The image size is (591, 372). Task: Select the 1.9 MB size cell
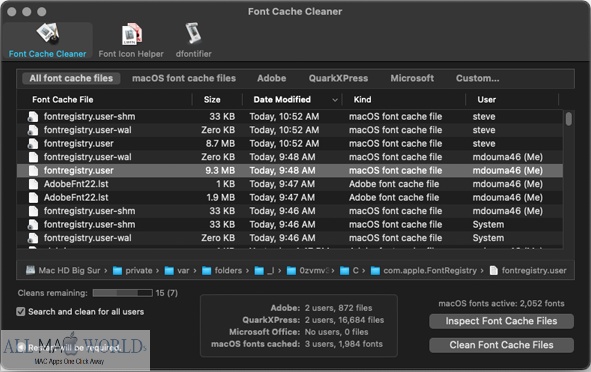click(x=220, y=197)
